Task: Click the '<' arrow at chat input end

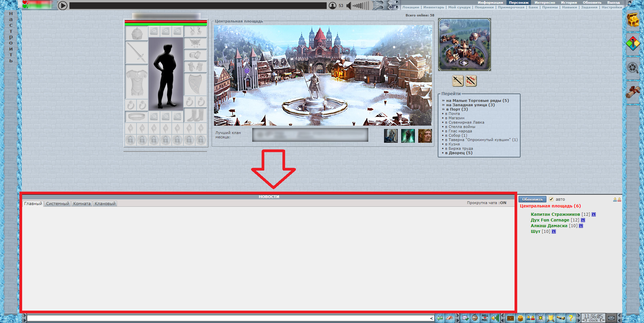Action: click(431, 318)
